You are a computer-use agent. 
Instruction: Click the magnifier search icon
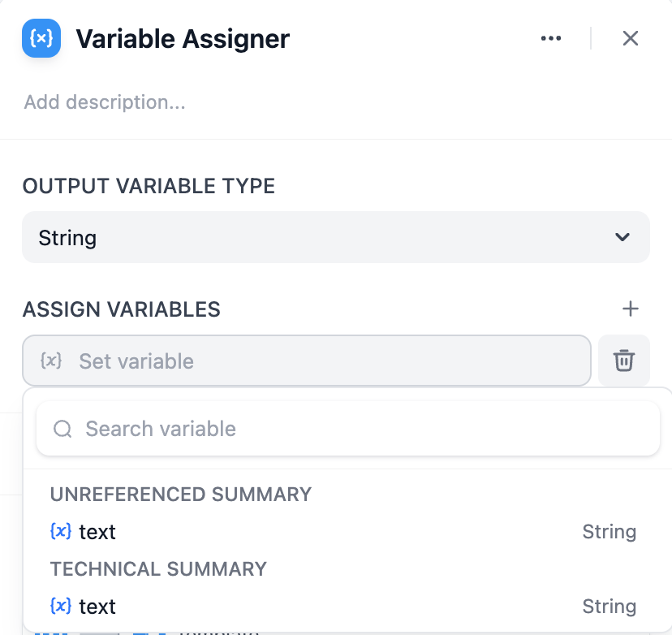[62, 429]
